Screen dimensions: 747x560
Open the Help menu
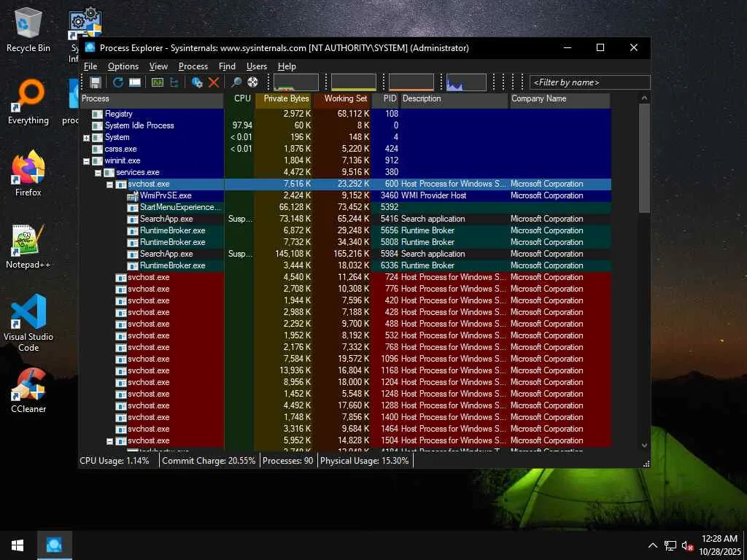tap(287, 66)
